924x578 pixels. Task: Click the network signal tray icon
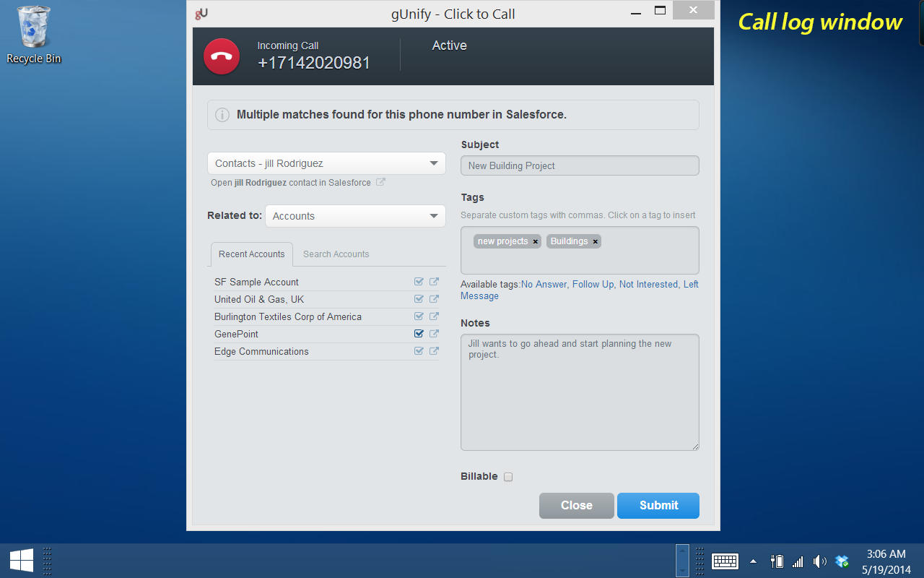(798, 561)
